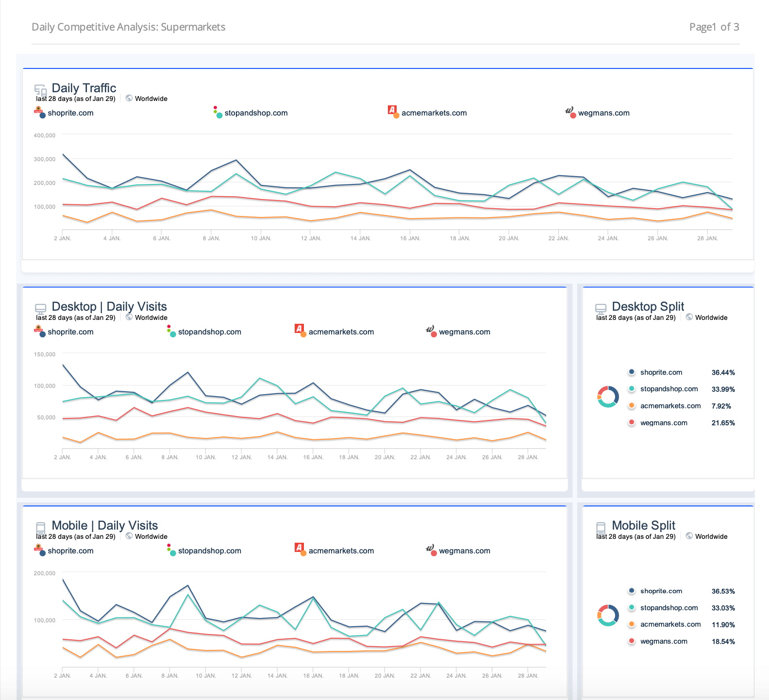Select the 11.90% value in Mobile Split
The width and height of the screenshot is (769, 700).
click(723, 625)
